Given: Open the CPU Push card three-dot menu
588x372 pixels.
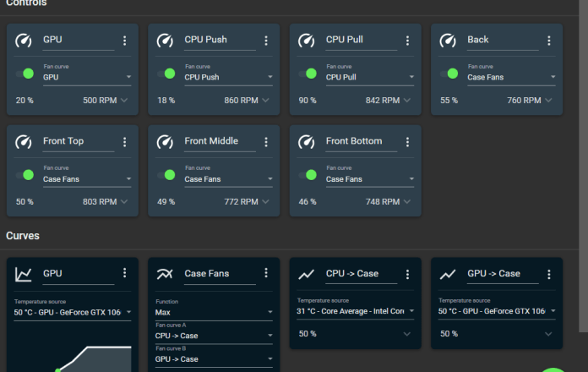Looking at the screenshot, I should pyautogui.click(x=266, y=41).
